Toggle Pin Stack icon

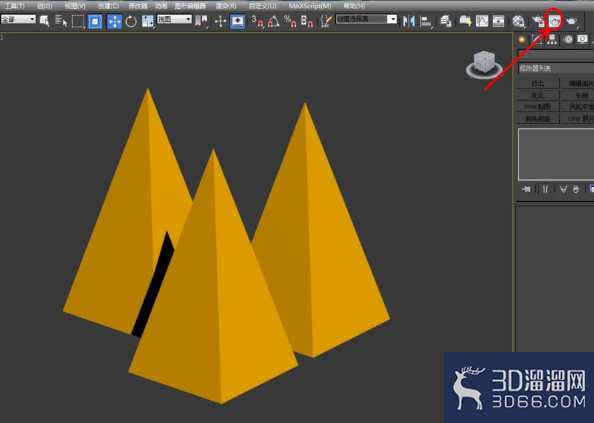[x=526, y=189]
